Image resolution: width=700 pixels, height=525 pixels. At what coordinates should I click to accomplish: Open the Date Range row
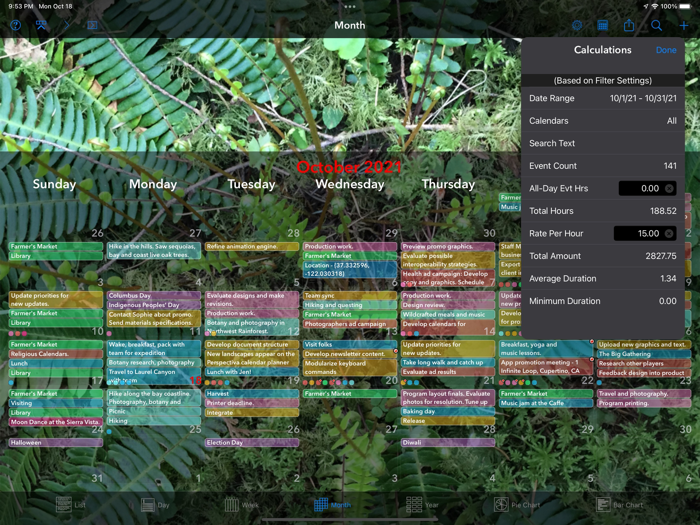point(603,98)
